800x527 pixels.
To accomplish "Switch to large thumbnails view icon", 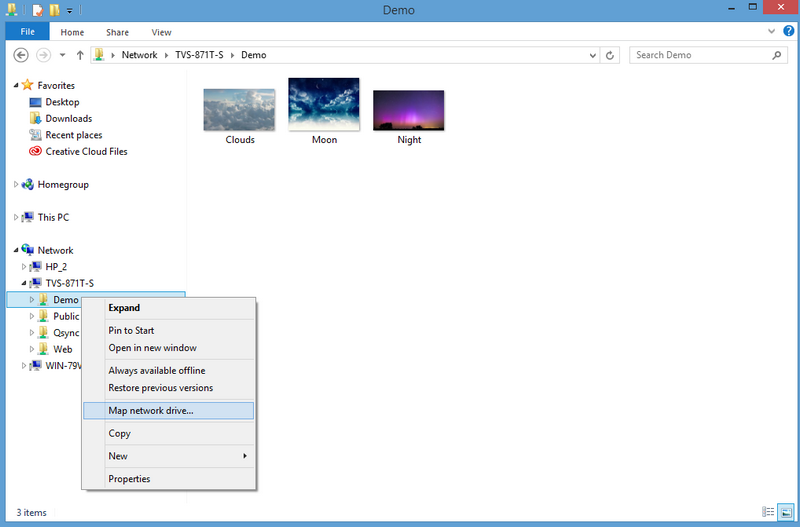I will tap(786, 512).
